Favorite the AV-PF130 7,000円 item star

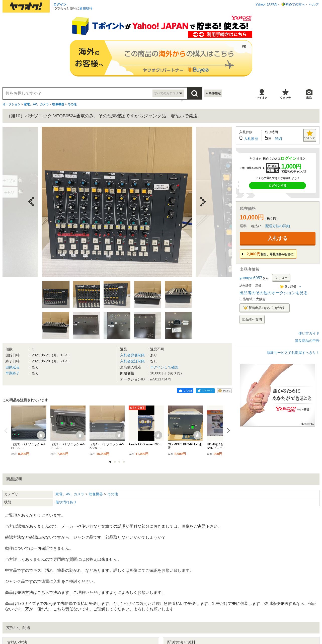(80, 435)
